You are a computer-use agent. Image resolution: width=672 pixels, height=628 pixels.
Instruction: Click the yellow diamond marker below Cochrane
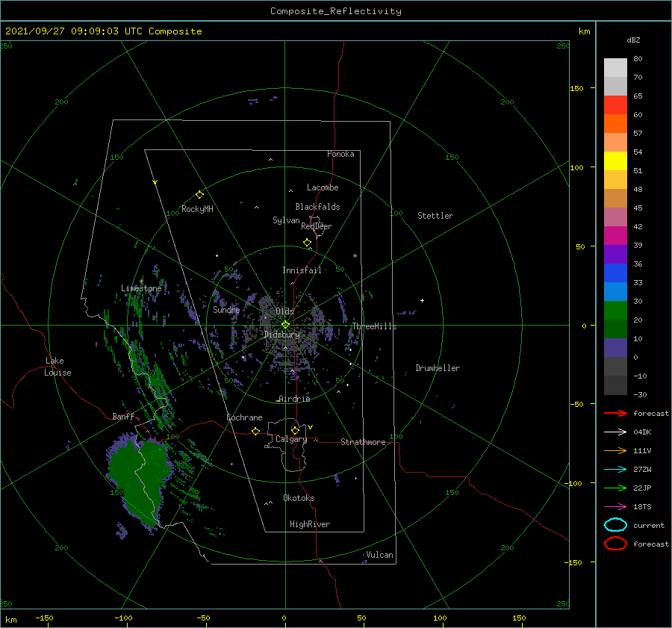pyautogui.click(x=256, y=432)
